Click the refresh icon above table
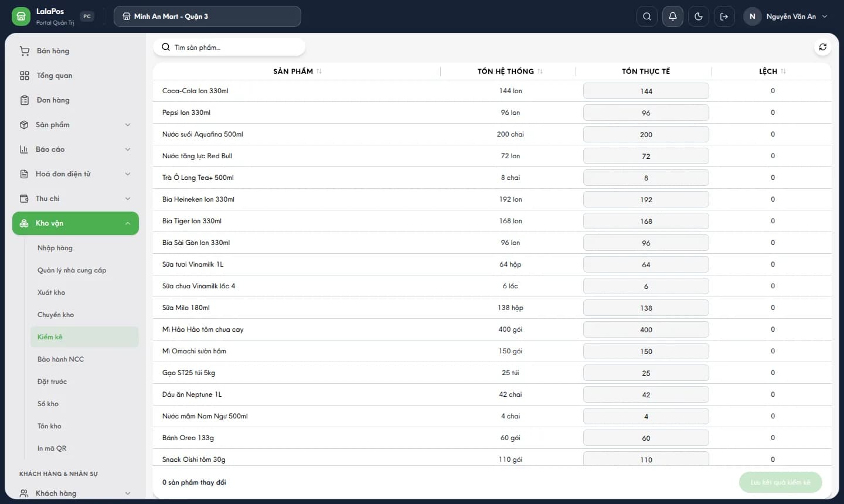The height and width of the screenshot is (504, 844). [823, 47]
